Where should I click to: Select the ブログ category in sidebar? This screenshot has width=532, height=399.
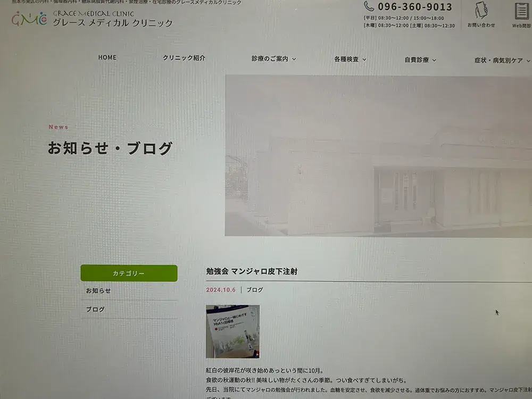(x=95, y=310)
